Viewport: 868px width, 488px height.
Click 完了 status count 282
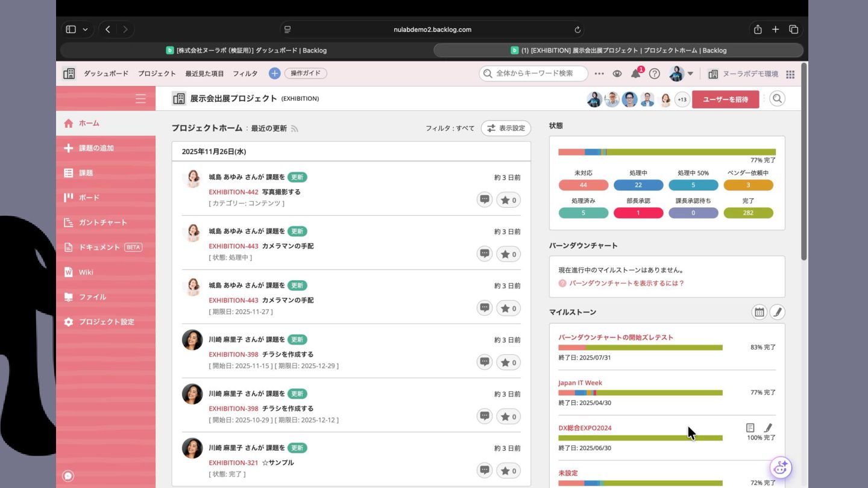pos(748,213)
